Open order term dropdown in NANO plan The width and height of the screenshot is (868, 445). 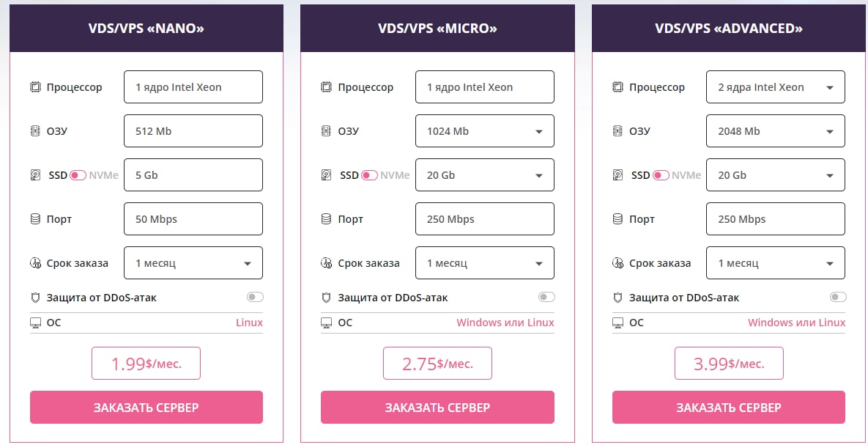tap(193, 263)
